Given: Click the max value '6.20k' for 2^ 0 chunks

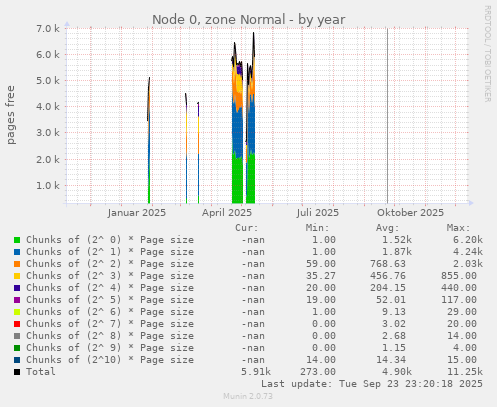Looking at the screenshot, I should pos(468,240).
